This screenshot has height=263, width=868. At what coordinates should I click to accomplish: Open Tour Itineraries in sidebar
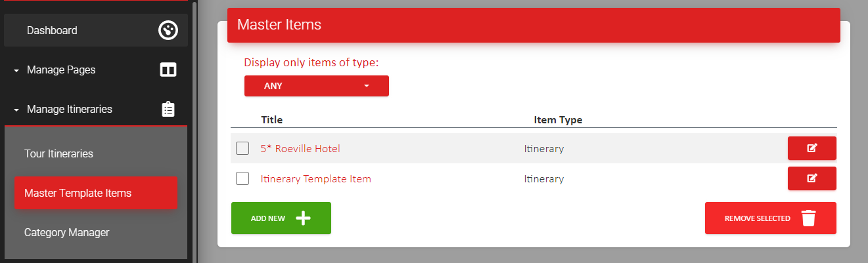point(58,154)
